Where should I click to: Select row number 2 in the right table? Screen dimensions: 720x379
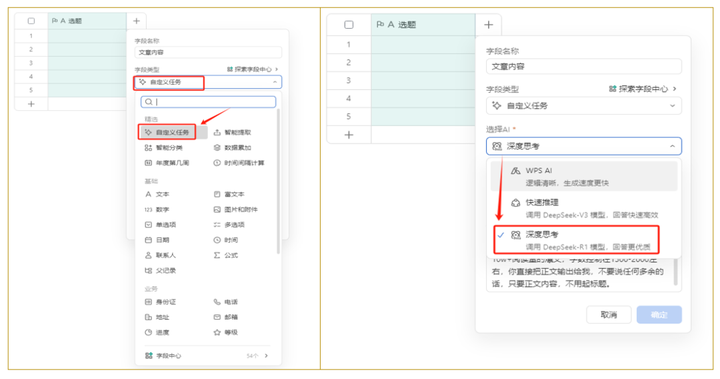349,62
